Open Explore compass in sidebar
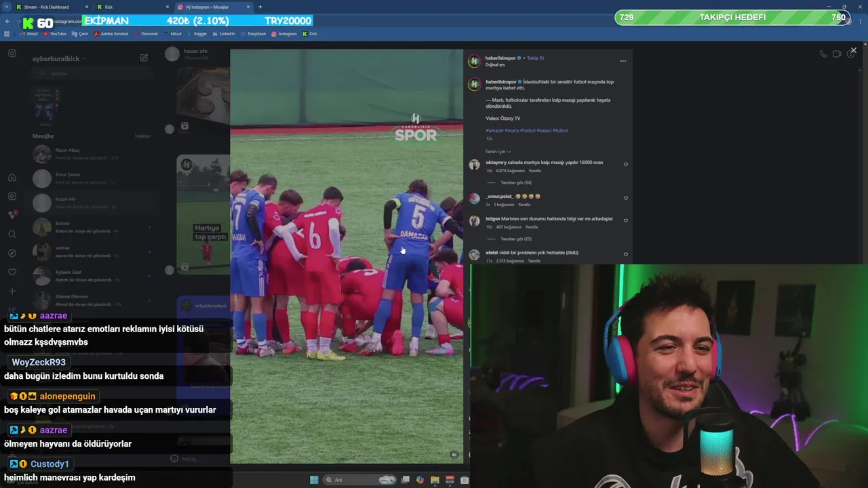The image size is (868, 488). click(12, 253)
